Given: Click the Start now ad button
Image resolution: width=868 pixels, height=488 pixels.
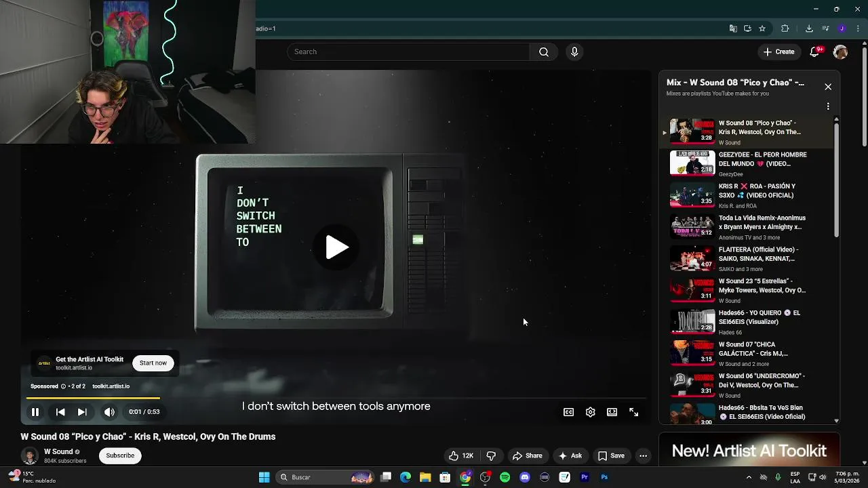Looking at the screenshot, I should (x=153, y=363).
